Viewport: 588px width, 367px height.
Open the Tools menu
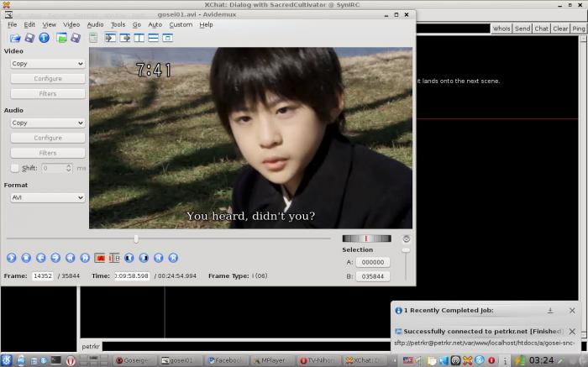click(118, 24)
